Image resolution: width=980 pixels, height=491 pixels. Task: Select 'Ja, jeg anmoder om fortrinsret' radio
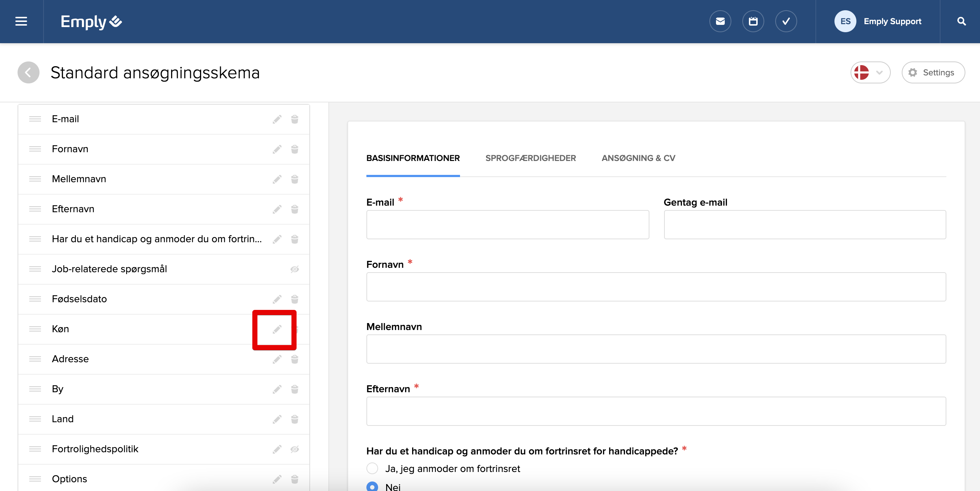click(x=372, y=468)
